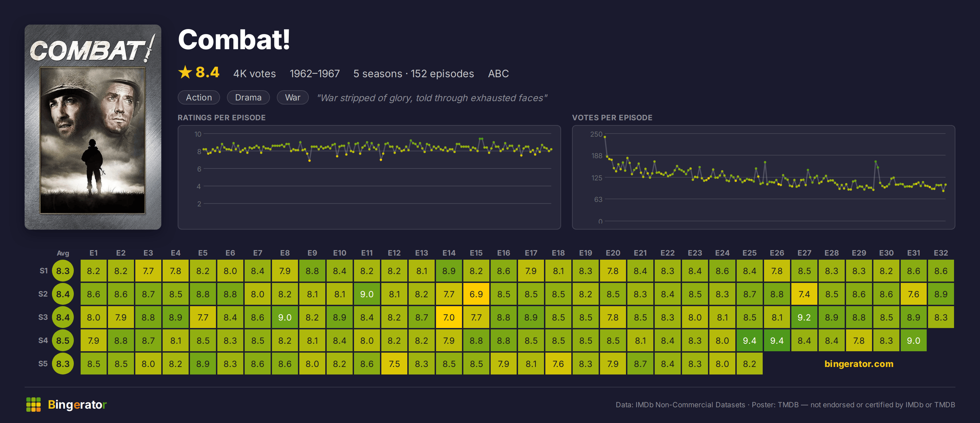Open the bingerator.com link

point(859,364)
